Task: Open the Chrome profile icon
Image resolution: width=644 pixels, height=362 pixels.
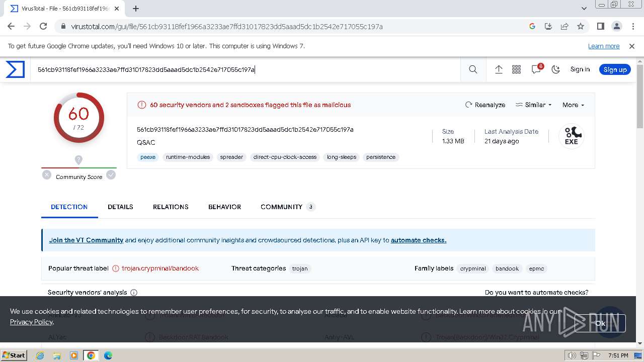Action: 616,26
